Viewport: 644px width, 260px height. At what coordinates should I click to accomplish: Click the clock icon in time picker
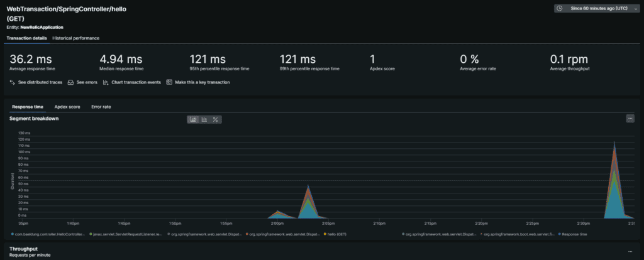tap(559, 8)
